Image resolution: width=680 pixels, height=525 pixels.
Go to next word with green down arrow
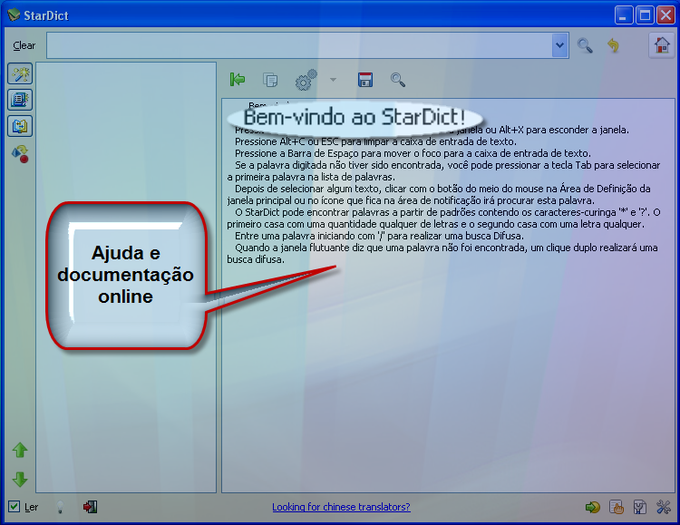pos(20,479)
